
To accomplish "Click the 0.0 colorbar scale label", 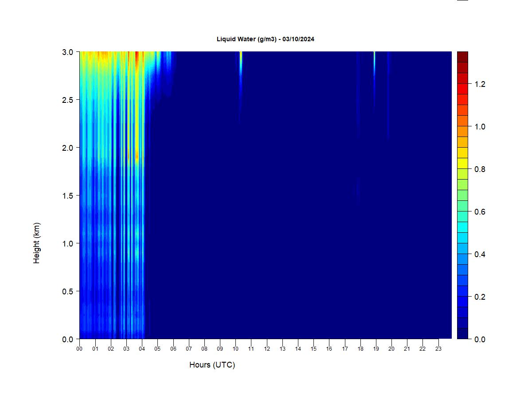I will [x=480, y=340].
